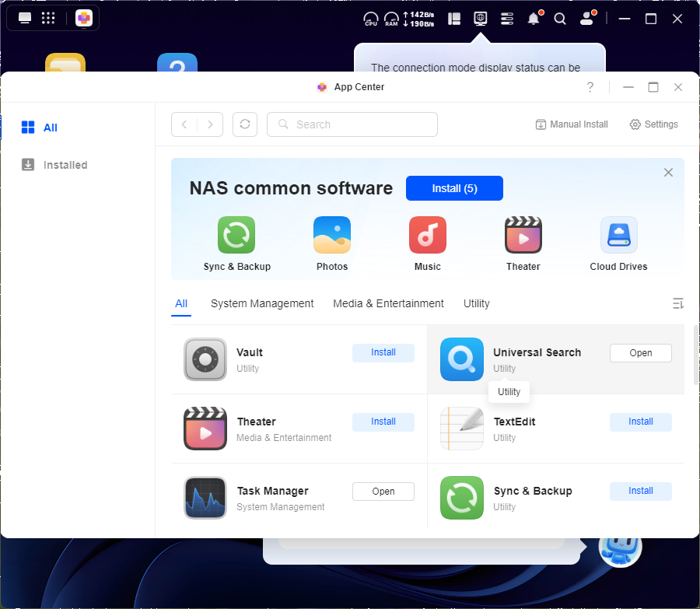This screenshot has height=609, width=700.
Task: Open Manual Install
Action: click(x=572, y=124)
